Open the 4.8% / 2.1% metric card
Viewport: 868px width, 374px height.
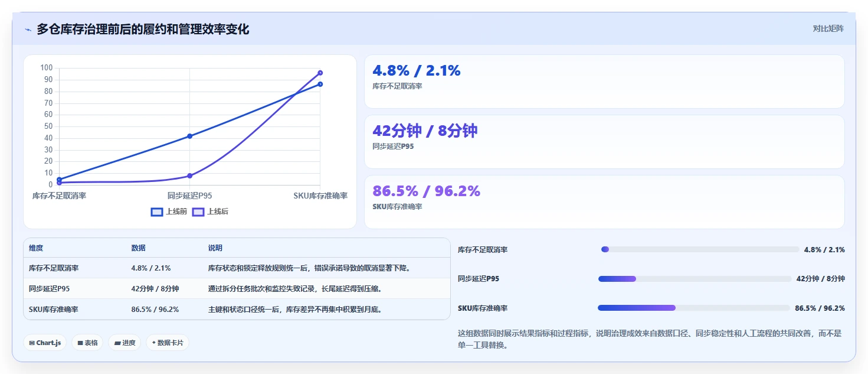click(604, 82)
